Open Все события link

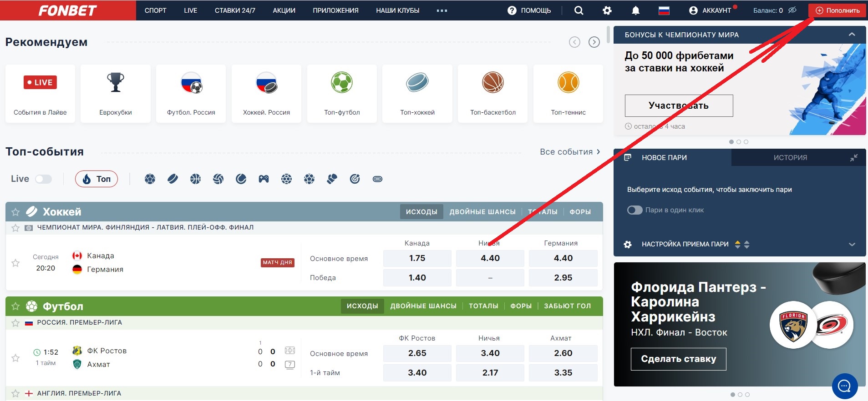pyautogui.click(x=570, y=152)
